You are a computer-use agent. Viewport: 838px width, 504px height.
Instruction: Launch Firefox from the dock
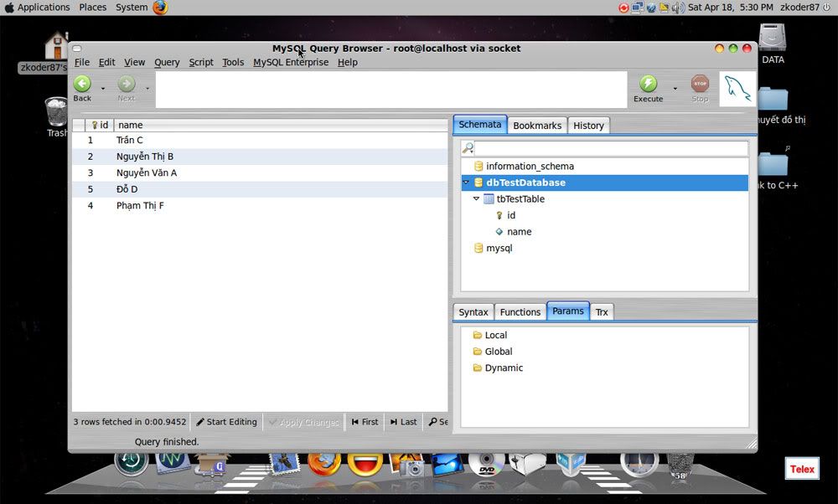click(x=323, y=464)
